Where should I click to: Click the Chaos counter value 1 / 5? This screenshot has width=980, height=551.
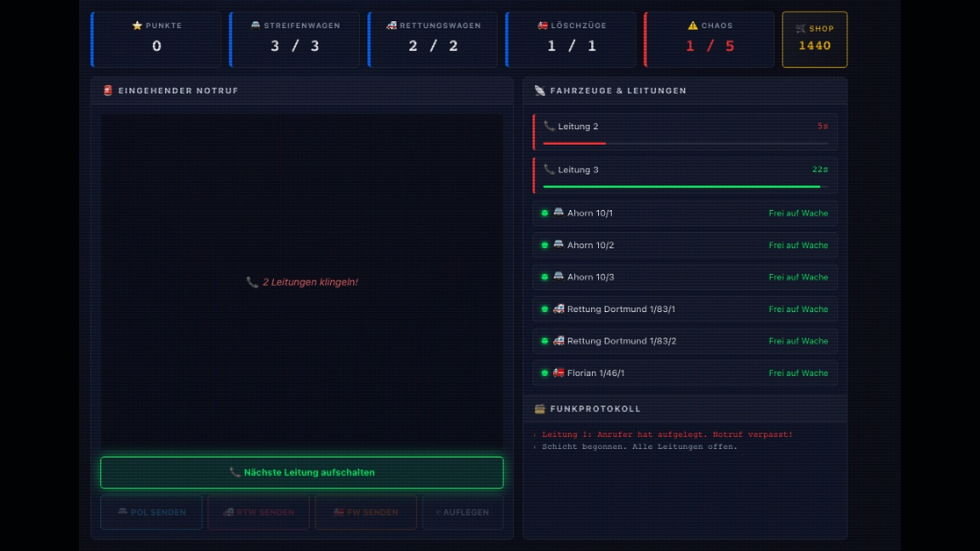tap(709, 46)
